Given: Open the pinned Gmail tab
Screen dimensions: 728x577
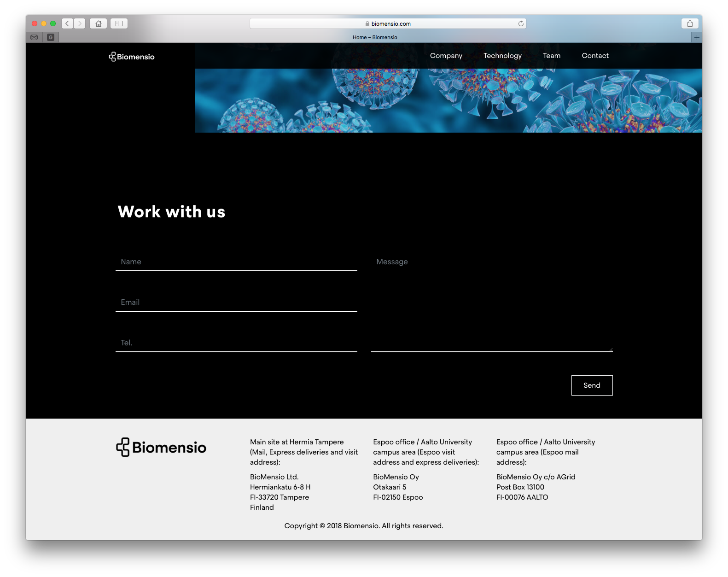Looking at the screenshot, I should point(34,37).
